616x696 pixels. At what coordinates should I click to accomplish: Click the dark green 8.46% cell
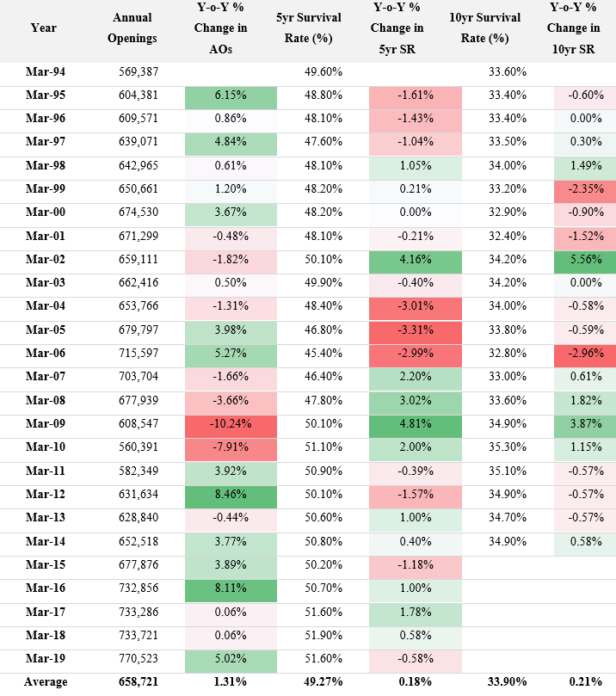(230, 496)
